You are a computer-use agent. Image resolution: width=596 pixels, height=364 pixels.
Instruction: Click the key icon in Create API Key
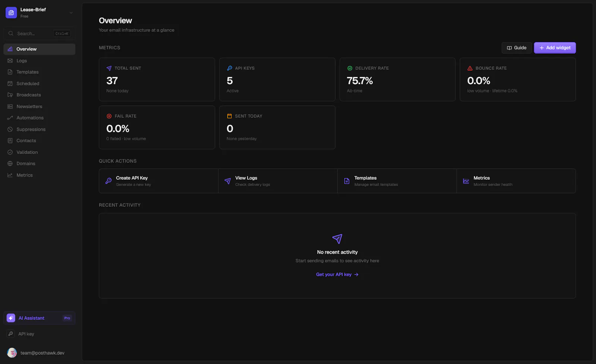click(x=108, y=181)
